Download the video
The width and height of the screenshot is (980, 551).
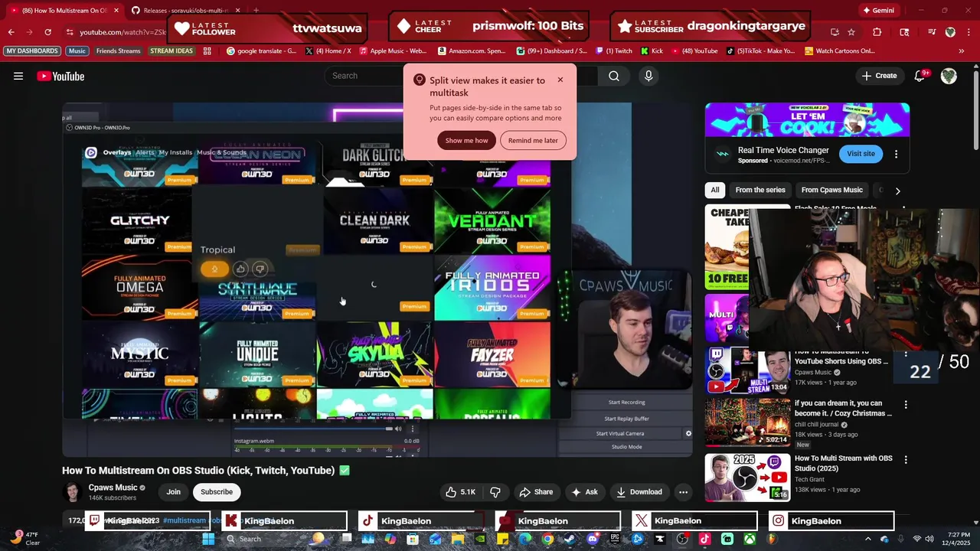pyautogui.click(x=639, y=492)
